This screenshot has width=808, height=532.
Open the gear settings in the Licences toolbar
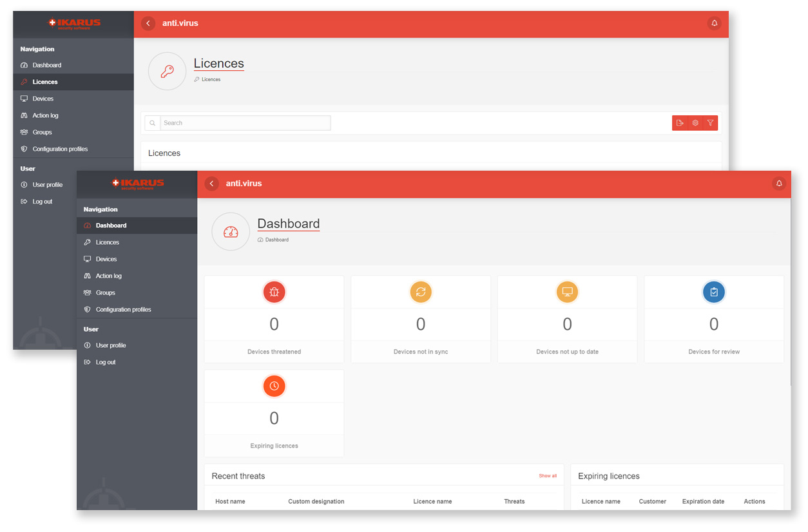click(695, 123)
